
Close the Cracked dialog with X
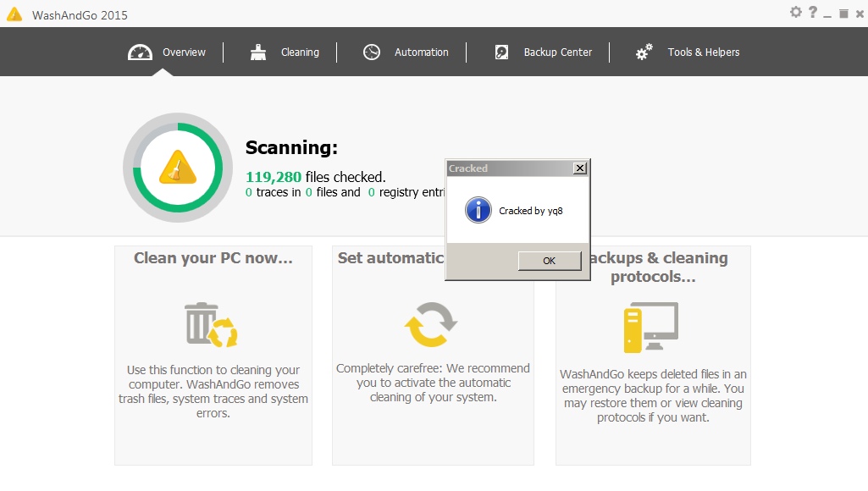[x=579, y=168]
